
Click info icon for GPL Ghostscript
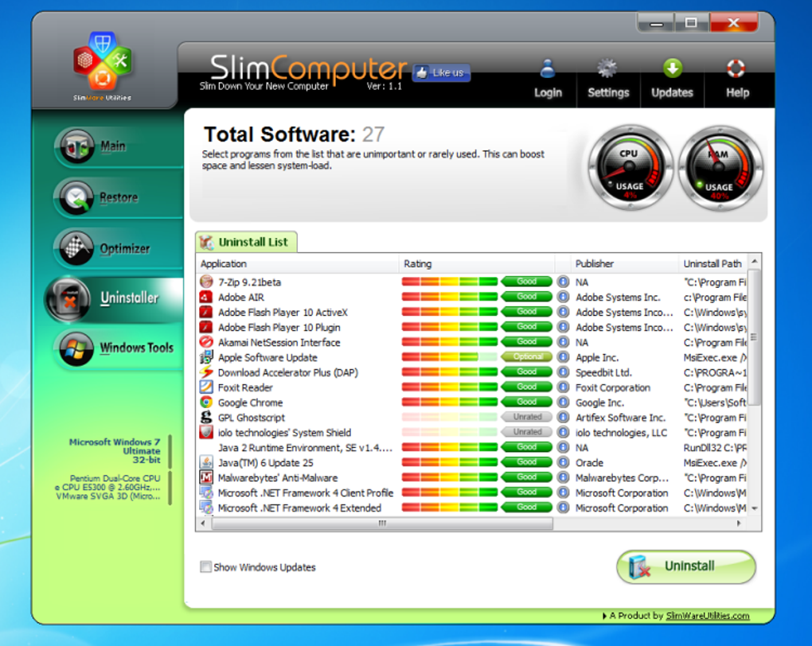point(563,417)
